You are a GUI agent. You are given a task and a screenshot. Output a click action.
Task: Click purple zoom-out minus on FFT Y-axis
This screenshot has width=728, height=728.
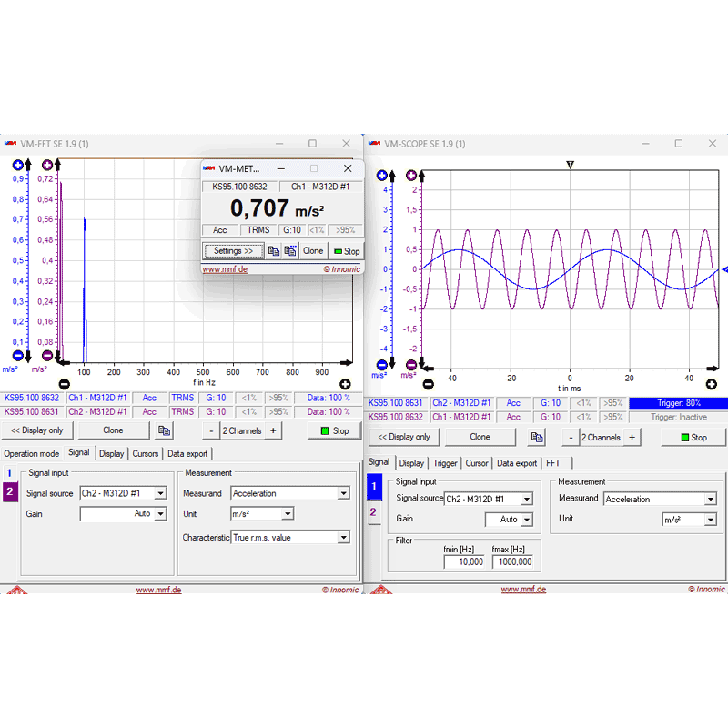47,356
